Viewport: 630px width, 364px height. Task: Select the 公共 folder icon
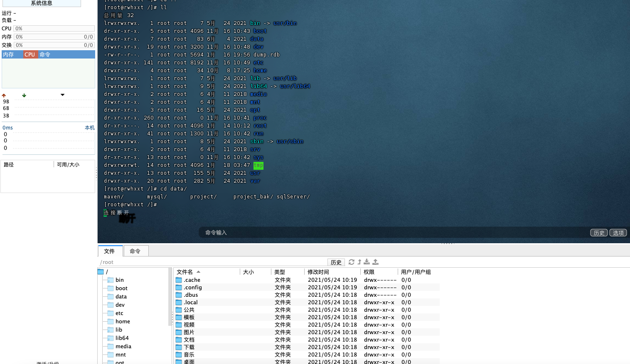[179, 310]
